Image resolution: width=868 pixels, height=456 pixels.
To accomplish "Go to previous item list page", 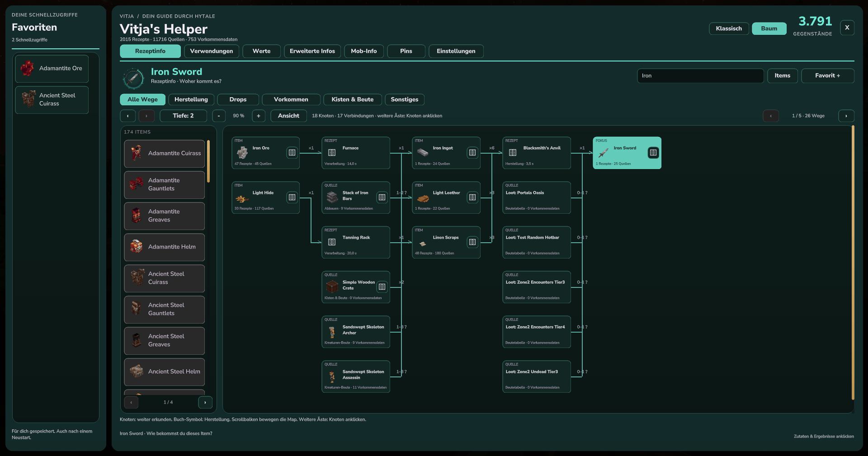I will (x=131, y=402).
